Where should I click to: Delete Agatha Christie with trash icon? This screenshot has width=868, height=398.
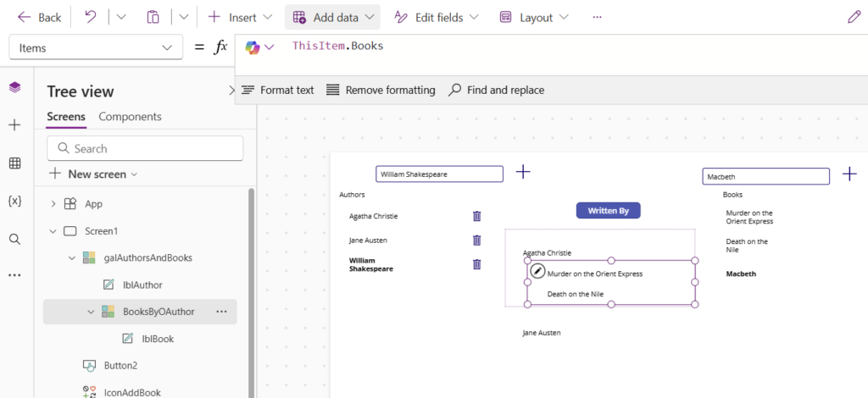tap(476, 216)
